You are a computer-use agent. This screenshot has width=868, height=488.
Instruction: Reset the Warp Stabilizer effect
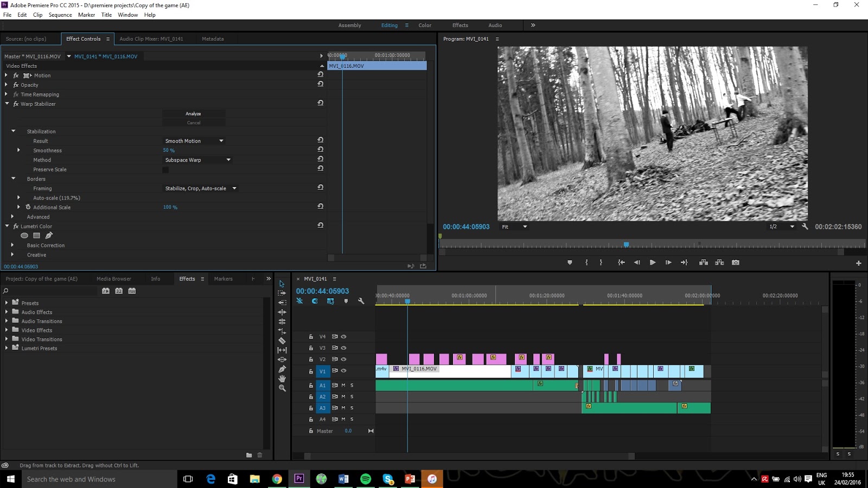[x=321, y=103]
